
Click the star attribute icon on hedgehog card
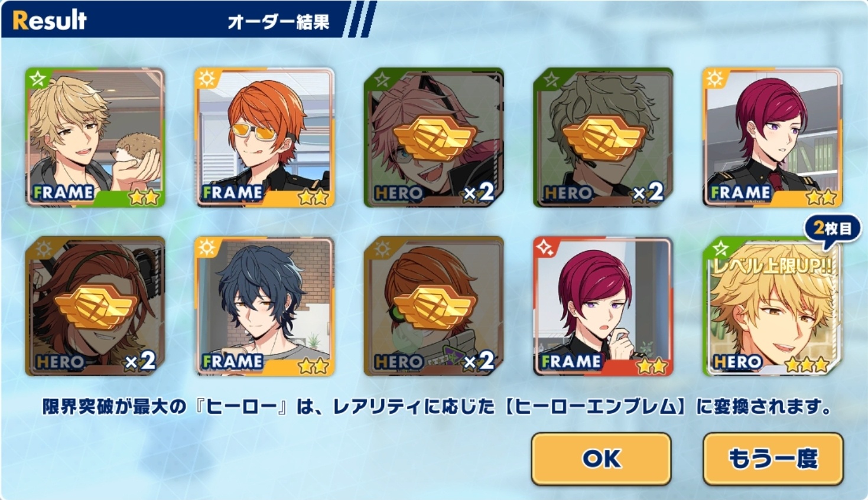point(38,79)
